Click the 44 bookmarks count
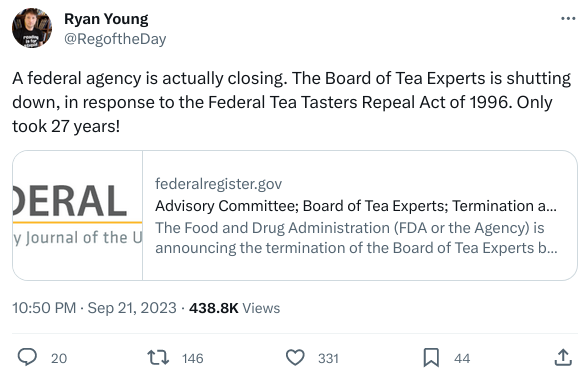This screenshot has width=588, height=374. pyautogui.click(x=462, y=358)
